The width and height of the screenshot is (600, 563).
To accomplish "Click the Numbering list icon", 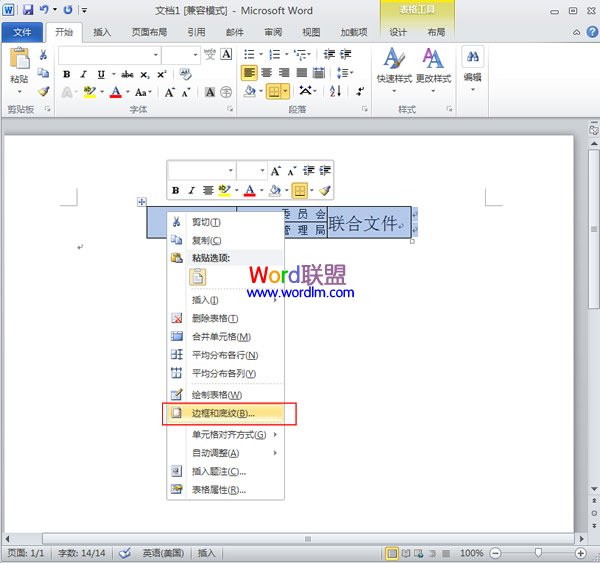I will pyautogui.click(x=274, y=54).
